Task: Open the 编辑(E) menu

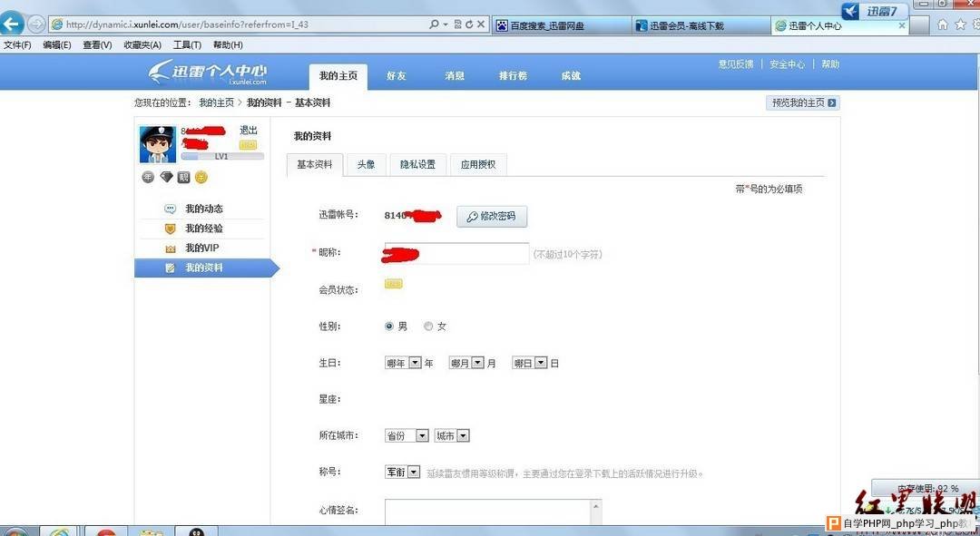Action: pos(57,45)
